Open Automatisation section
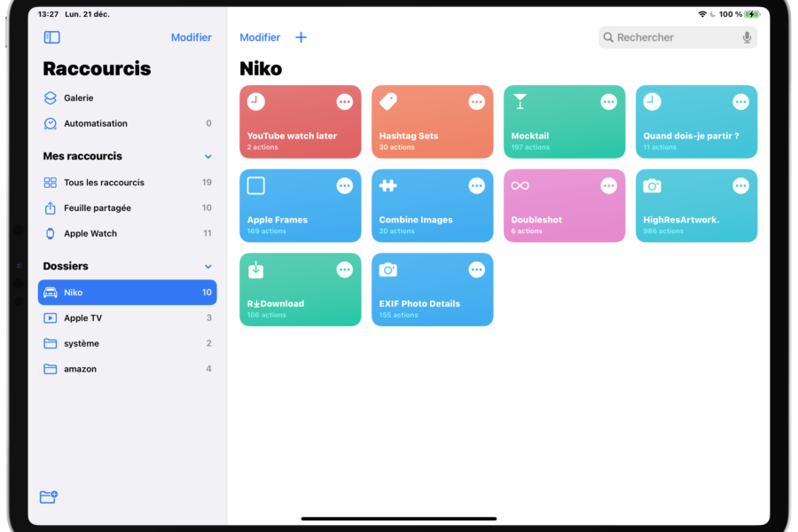 [x=127, y=123]
